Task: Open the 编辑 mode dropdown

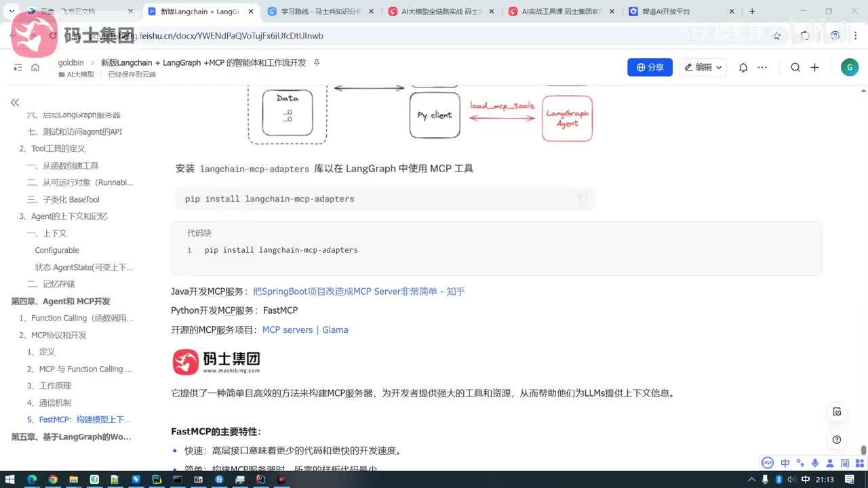Action: tap(703, 67)
